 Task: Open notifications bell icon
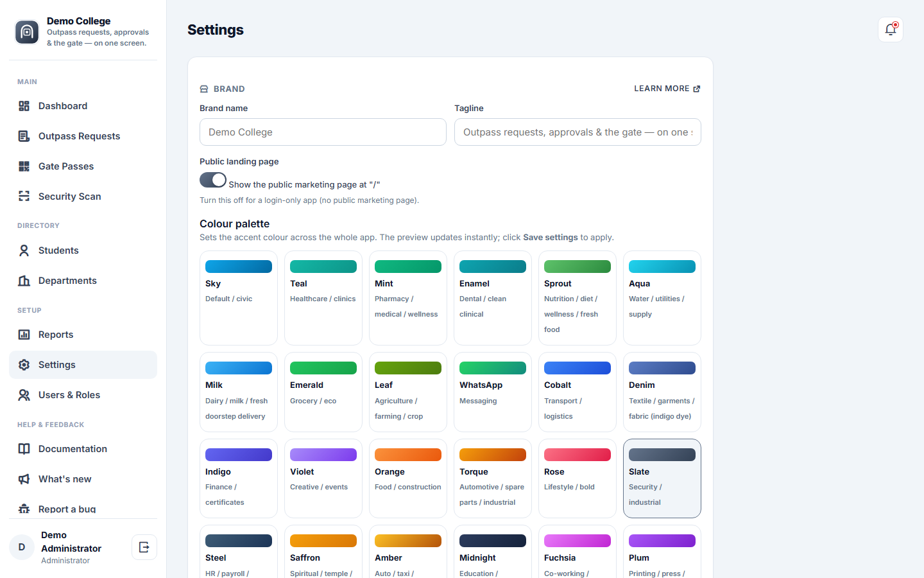coord(891,30)
